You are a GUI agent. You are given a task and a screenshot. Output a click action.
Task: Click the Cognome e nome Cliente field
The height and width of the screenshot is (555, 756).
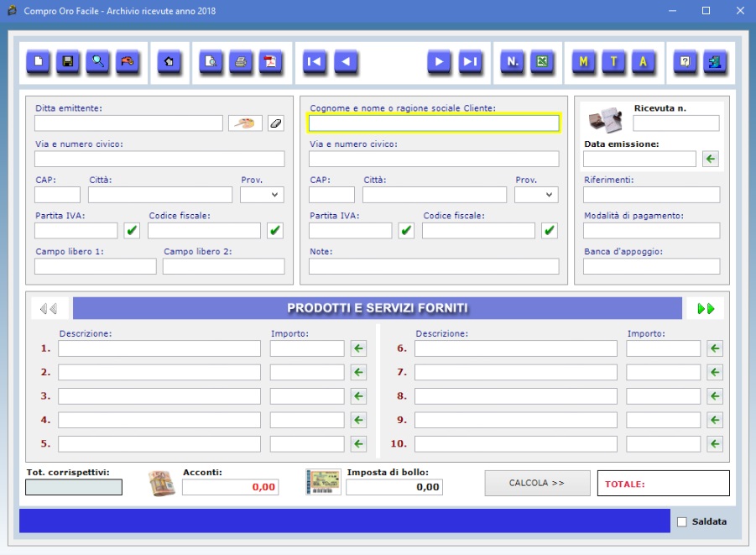point(434,123)
